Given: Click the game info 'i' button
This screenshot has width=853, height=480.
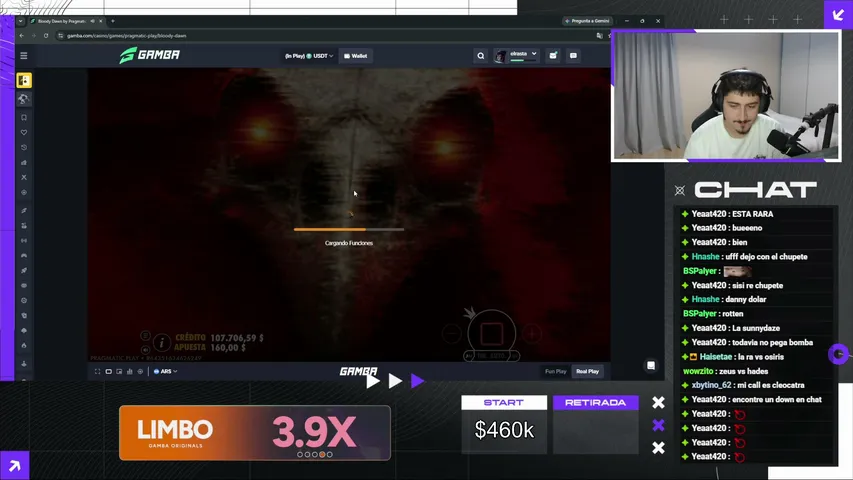Looking at the screenshot, I should tap(162, 343).
